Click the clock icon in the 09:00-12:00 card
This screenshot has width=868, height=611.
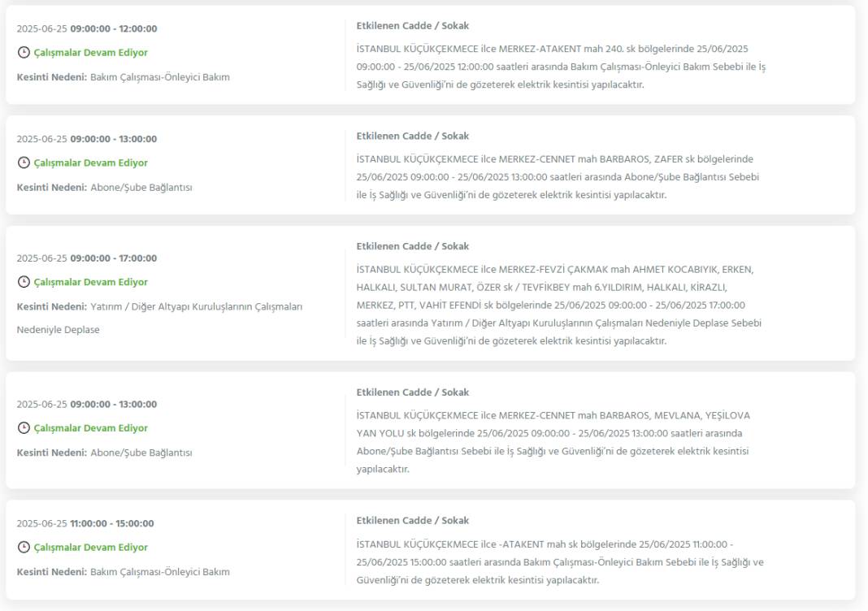[x=24, y=53]
